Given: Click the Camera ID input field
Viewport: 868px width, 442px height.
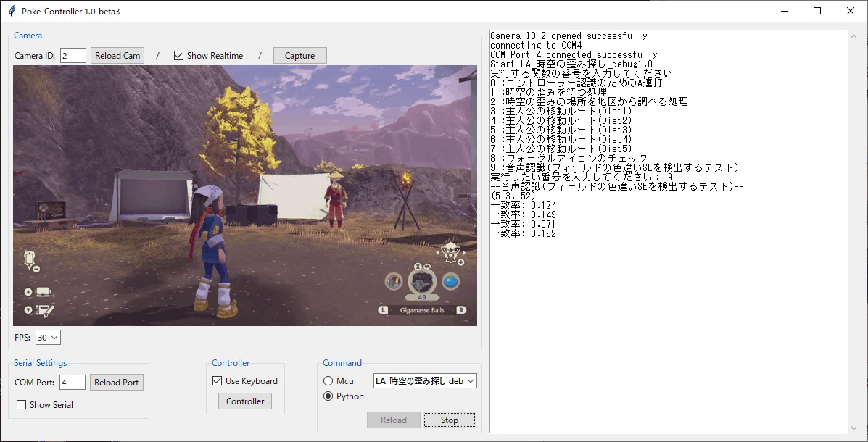Looking at the screenshot, I should (73, 55).
